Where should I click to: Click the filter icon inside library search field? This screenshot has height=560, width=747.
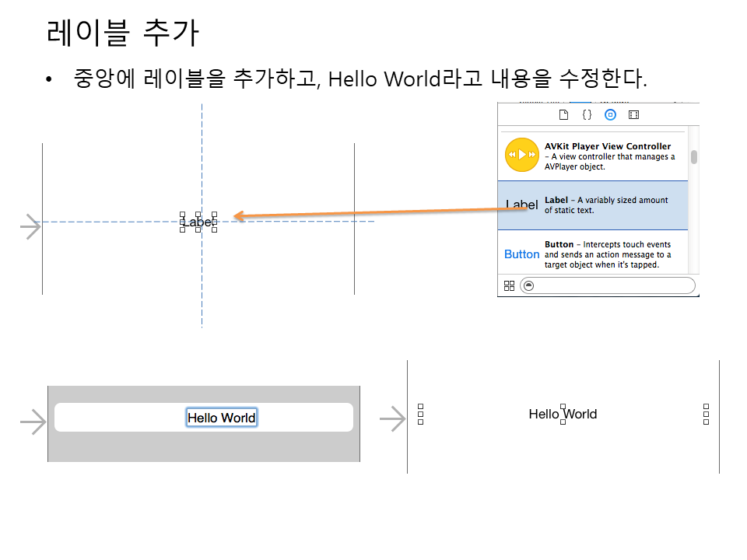(x=529, y=285)
